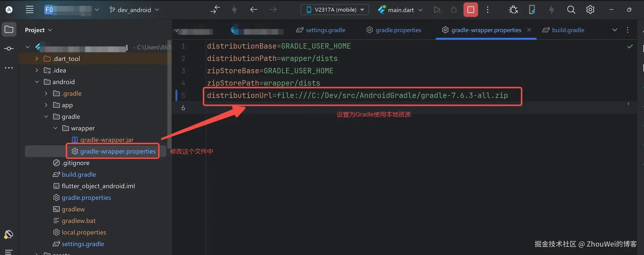Navigate back with the left arrow
This screenshot has width=644, height=255.
pos(254,10)
